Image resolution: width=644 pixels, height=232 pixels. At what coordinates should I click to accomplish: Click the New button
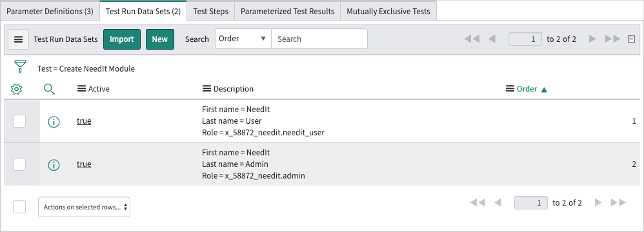160,39
